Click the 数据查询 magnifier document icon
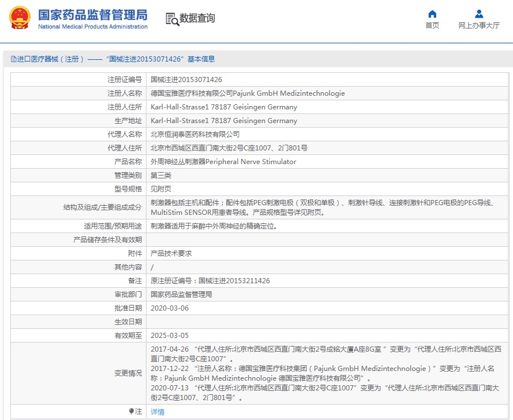Screen dimensions: 513x420 click(x=172, y=19)
